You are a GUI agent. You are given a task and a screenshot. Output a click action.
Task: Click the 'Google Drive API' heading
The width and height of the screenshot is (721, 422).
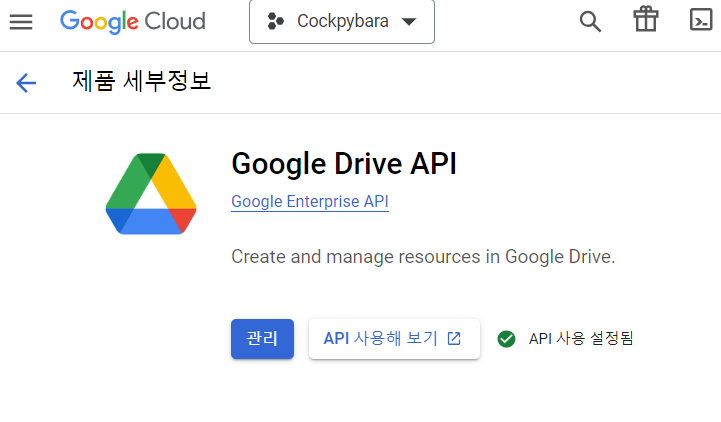344,164
